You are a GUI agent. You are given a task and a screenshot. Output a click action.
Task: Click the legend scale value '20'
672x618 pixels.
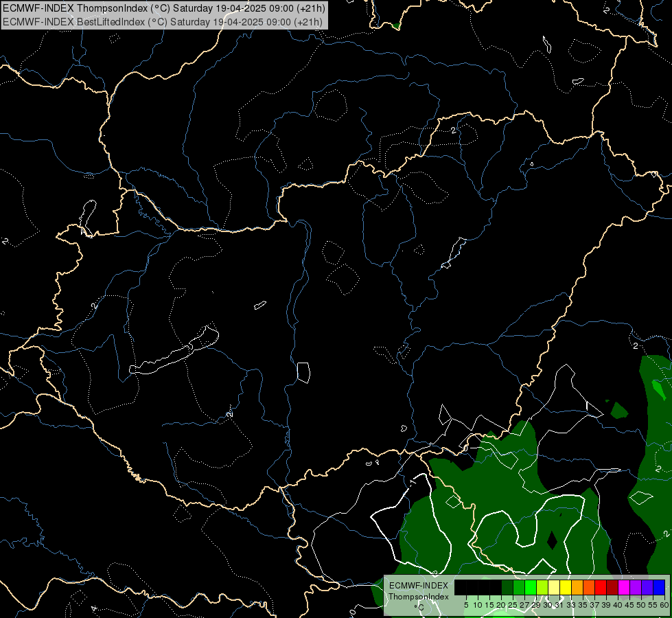[501, 605]
